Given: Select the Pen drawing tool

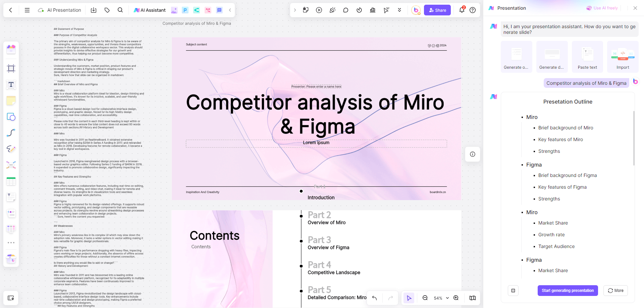Looking at the screenshot, I should click(x=11, y=149).
